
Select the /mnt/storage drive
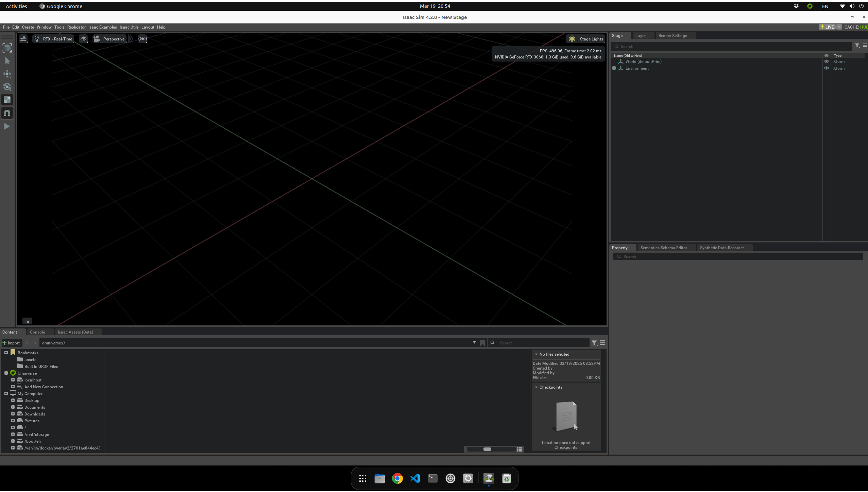pos(36,435)
